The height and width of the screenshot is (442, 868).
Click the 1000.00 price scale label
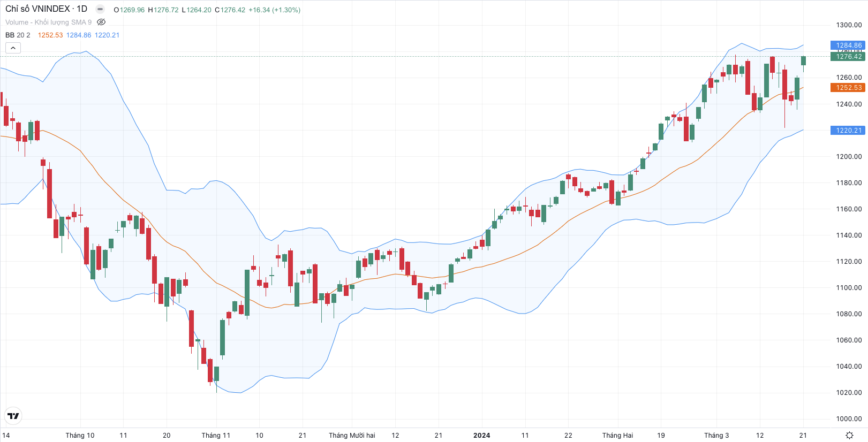point(849,418)
